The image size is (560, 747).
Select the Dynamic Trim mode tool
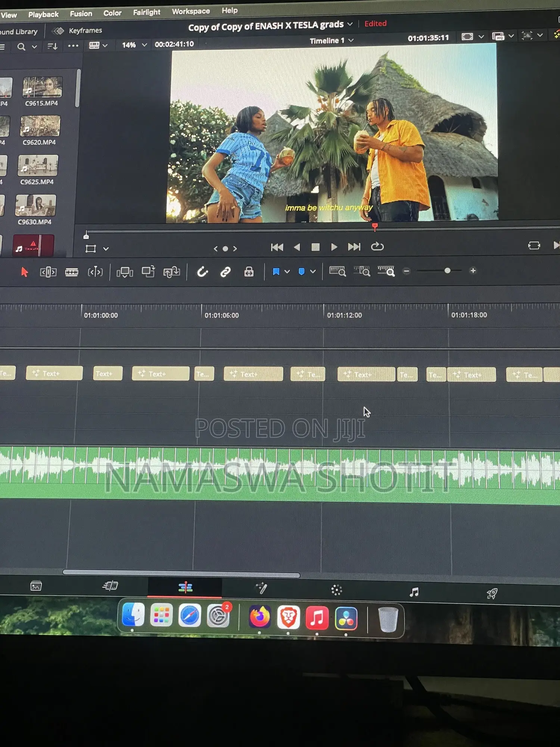click(x=72, y=272)
